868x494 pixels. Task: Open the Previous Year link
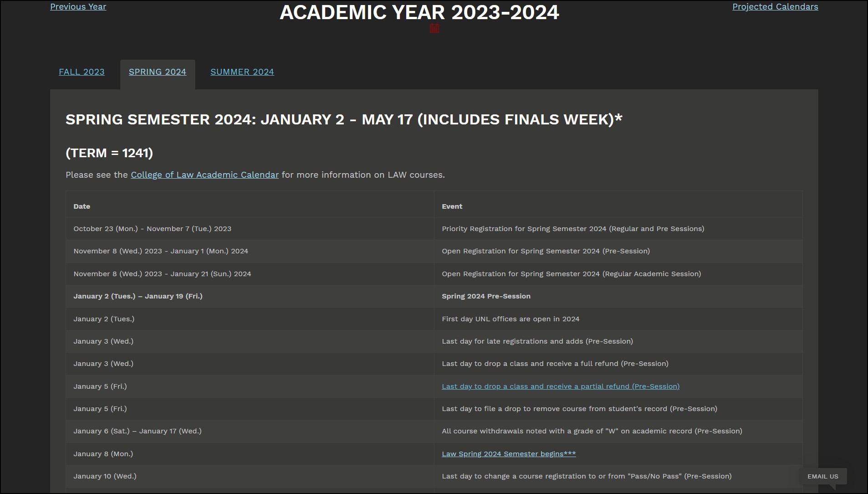pyautogui.click(x=78, y=7)
